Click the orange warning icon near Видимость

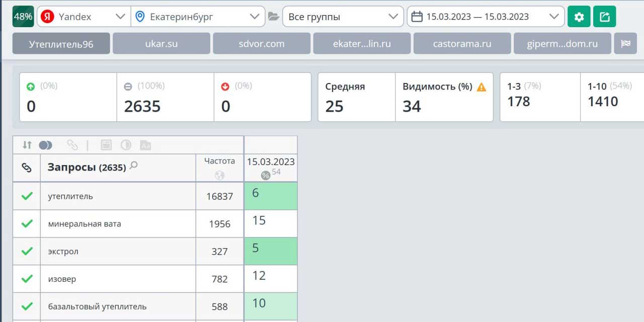pos(481,87)
